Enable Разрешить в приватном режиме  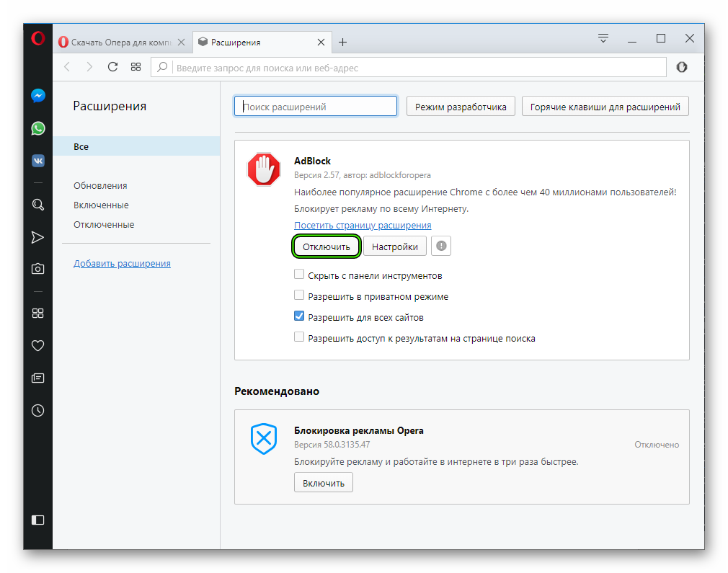(299, 296)
